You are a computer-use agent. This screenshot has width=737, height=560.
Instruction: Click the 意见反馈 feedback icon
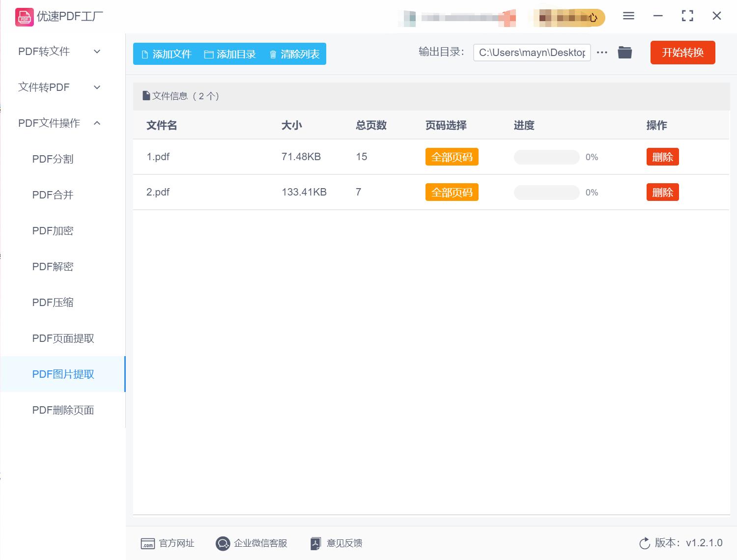coord(315,543)
